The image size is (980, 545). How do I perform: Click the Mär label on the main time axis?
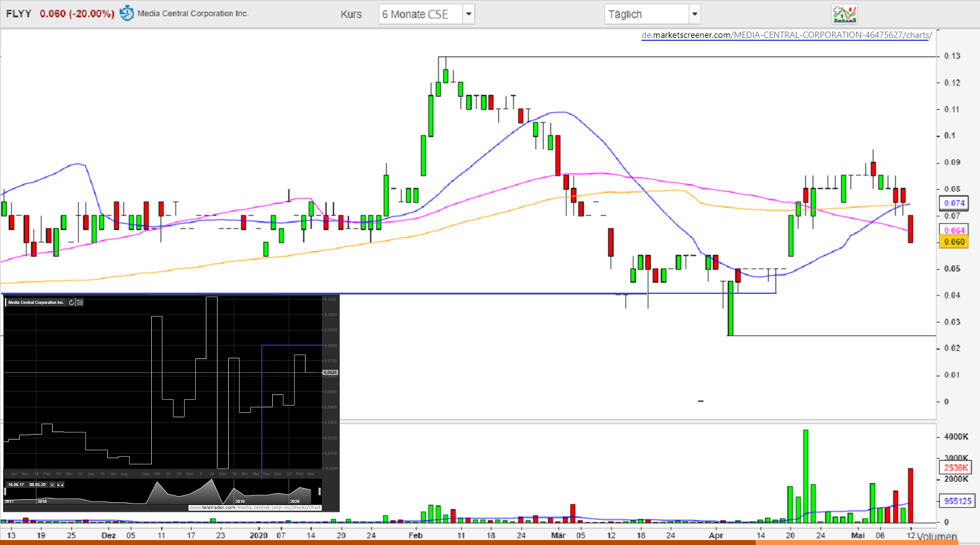[x=558, y=535]
